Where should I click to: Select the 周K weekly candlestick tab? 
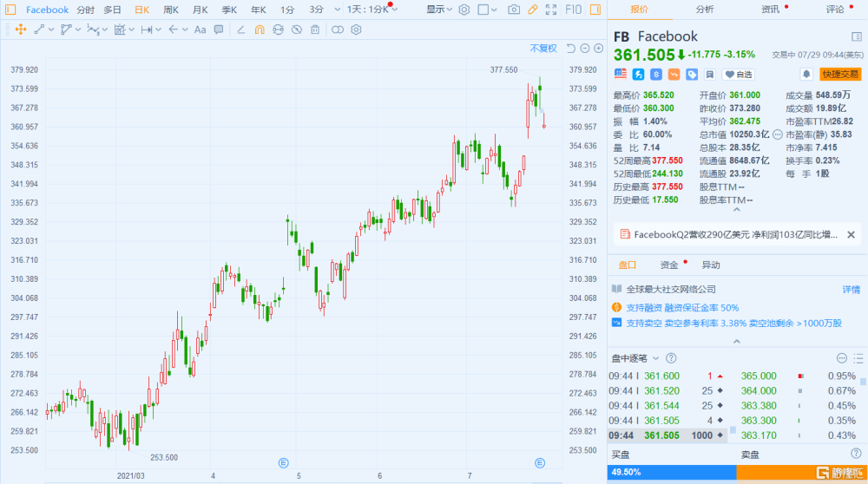click(x=171, y=10)
